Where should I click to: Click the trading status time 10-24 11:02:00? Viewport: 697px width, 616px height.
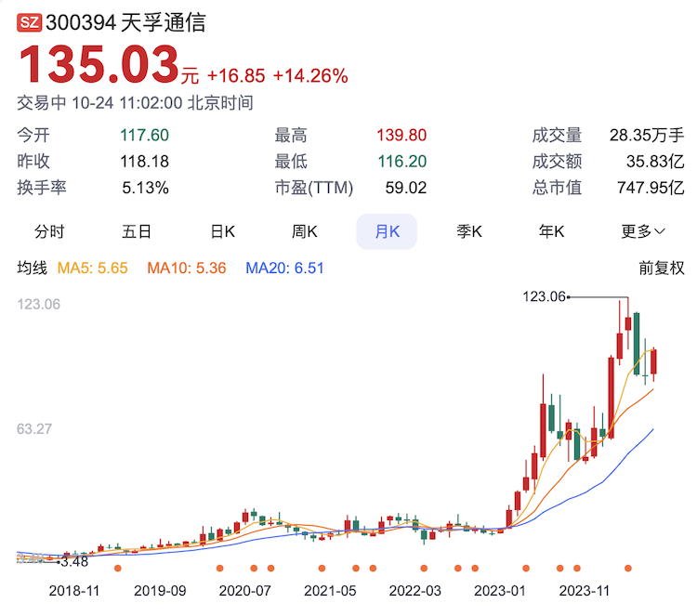coord(126,103)
